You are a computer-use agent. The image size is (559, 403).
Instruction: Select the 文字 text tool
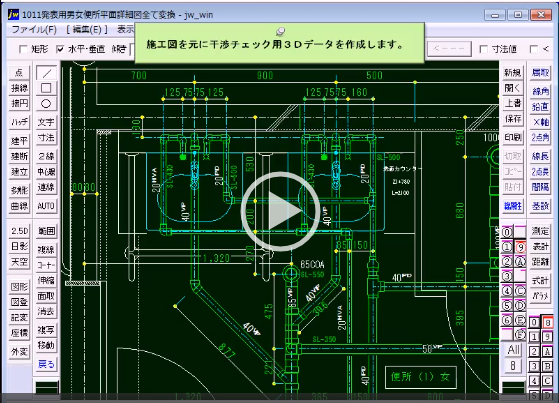tap(46, 122)
